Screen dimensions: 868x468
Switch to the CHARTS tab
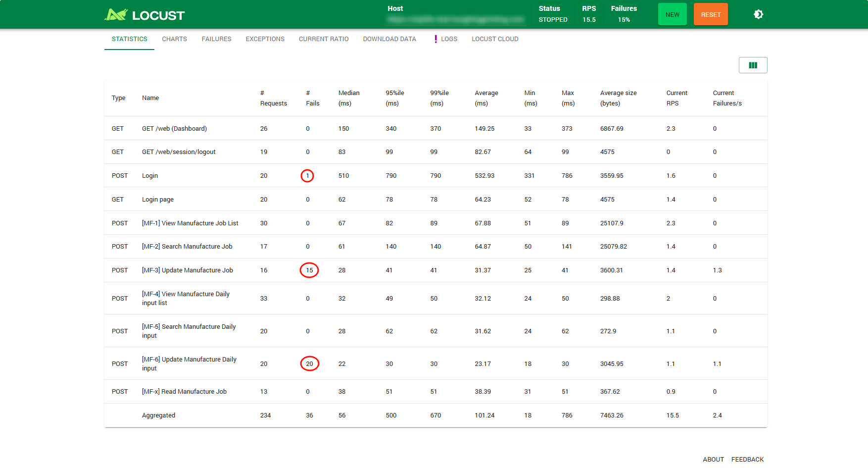pyautogui.click(x=174, y=39)
